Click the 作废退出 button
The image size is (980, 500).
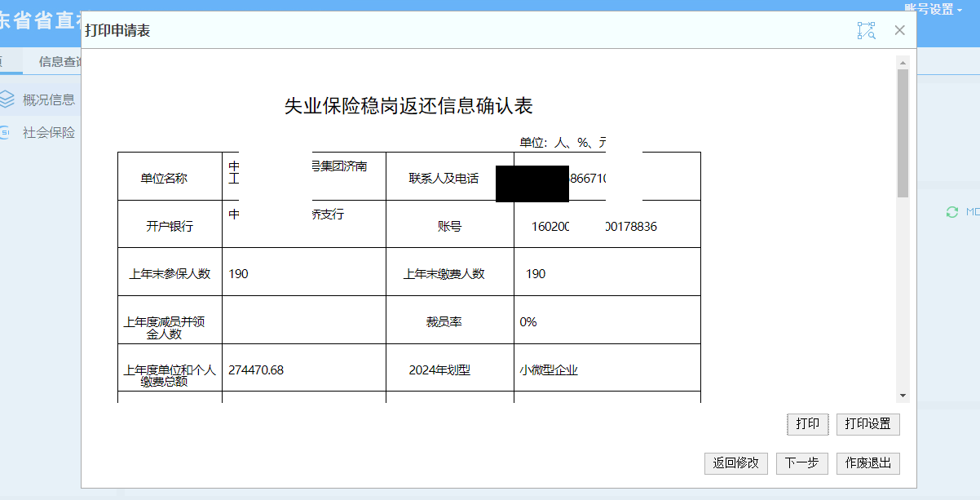tap(867, 463)
